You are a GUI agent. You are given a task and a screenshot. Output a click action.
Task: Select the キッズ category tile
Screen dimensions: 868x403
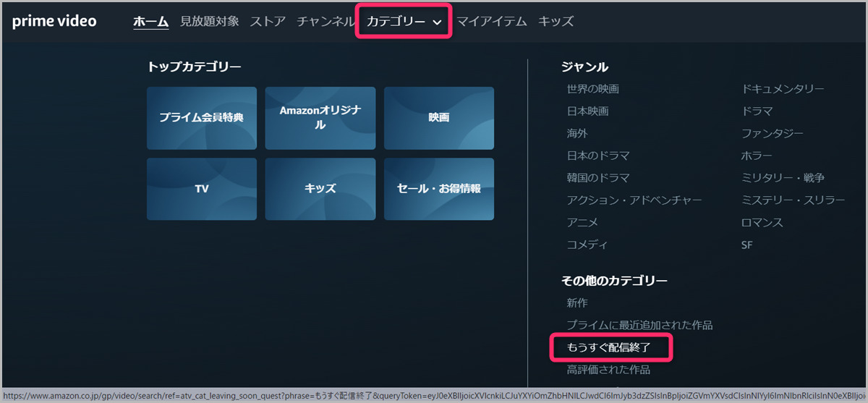tap(320, 189)
